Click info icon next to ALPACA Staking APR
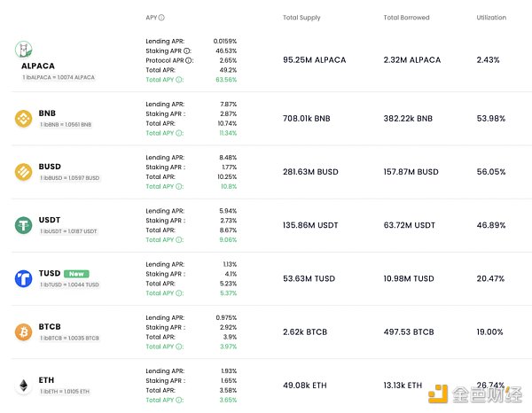 coord(187,51)
